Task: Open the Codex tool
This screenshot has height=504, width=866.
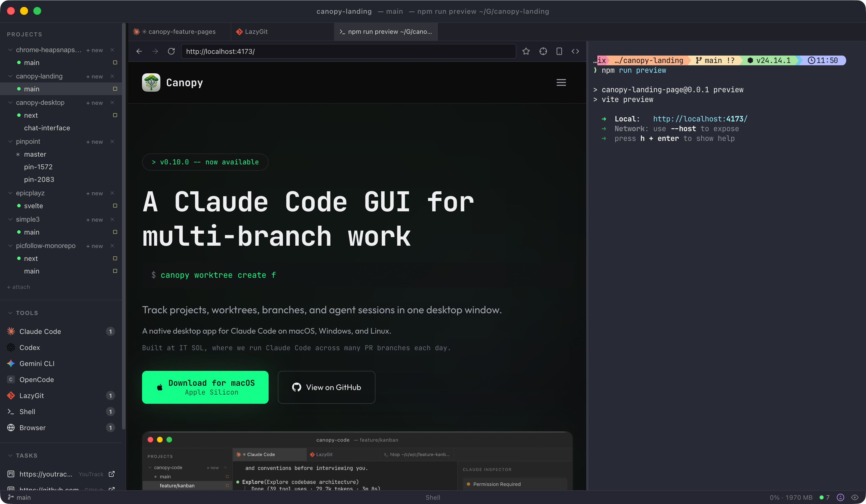Action: click(29, 347)
